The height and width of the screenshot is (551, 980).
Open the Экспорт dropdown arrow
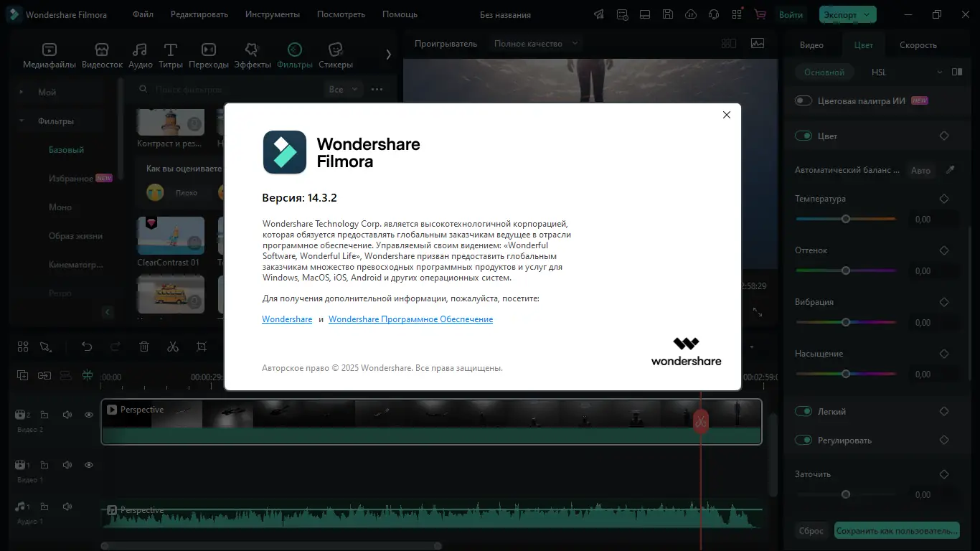point(868,14)
